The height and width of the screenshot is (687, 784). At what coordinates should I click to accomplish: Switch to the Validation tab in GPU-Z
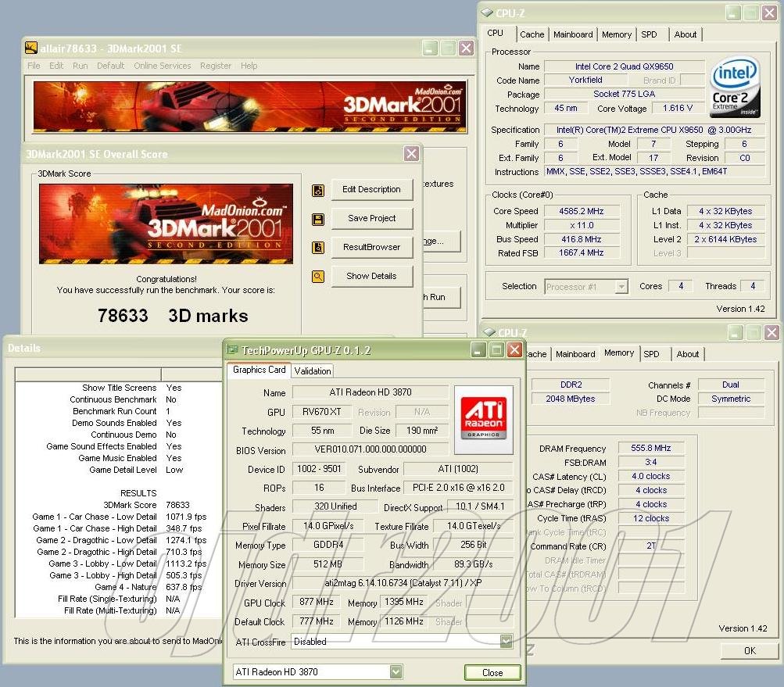[313, 371]
